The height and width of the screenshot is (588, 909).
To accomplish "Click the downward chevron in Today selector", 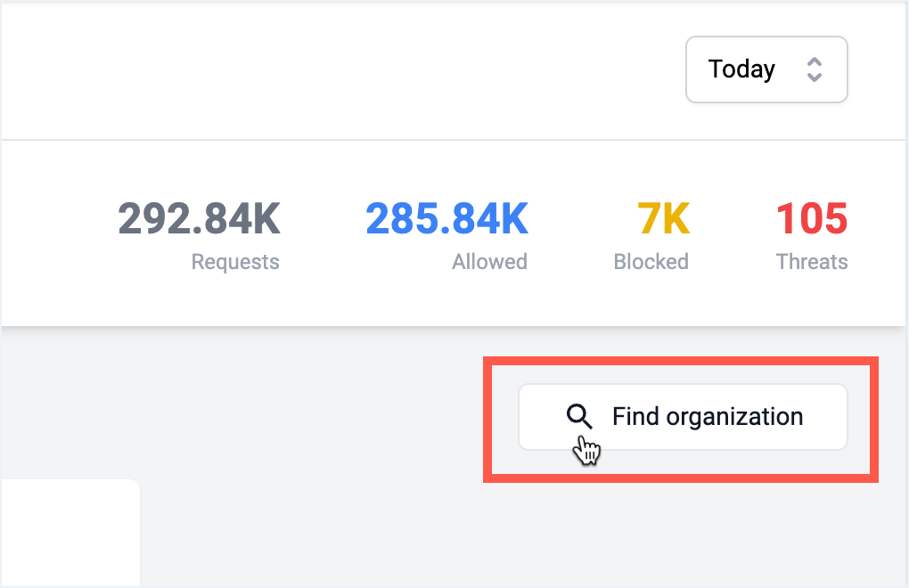I will coord(815,77).
